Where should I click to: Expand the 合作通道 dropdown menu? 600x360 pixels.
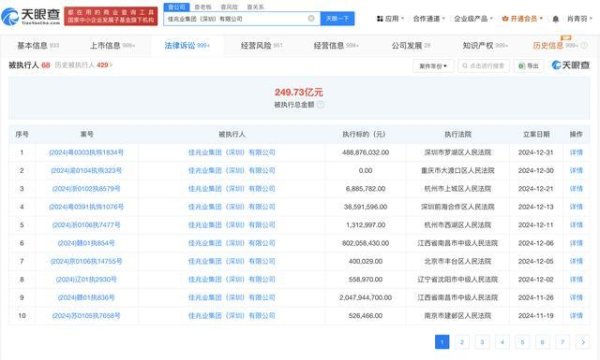(429, 18)
